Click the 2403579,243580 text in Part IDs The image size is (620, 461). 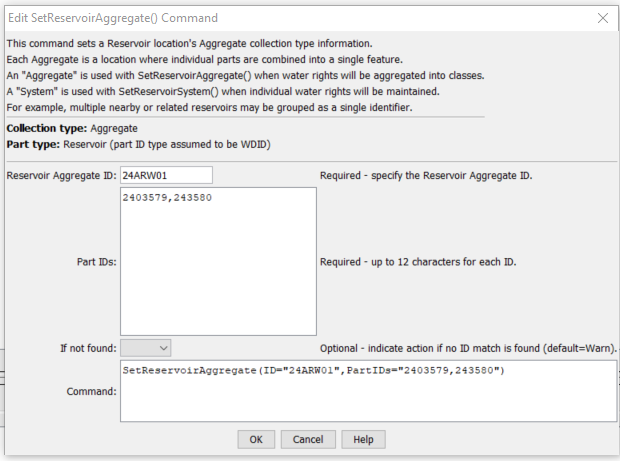(167, 198)
